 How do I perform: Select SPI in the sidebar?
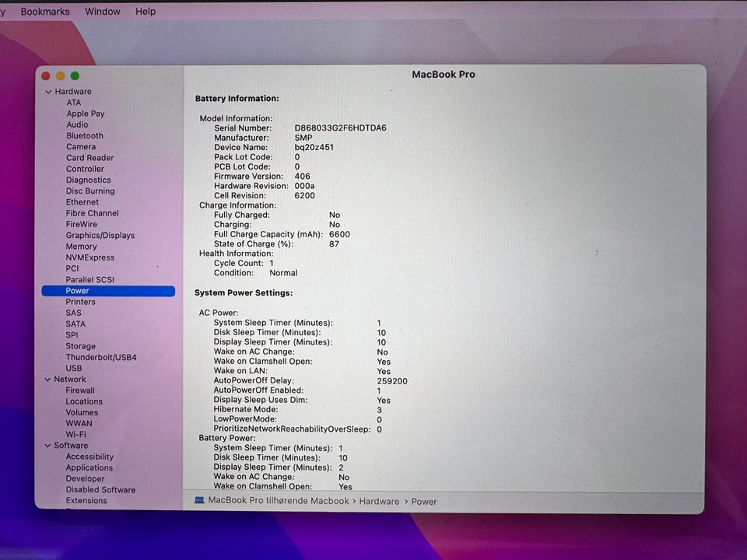point(72,335)
